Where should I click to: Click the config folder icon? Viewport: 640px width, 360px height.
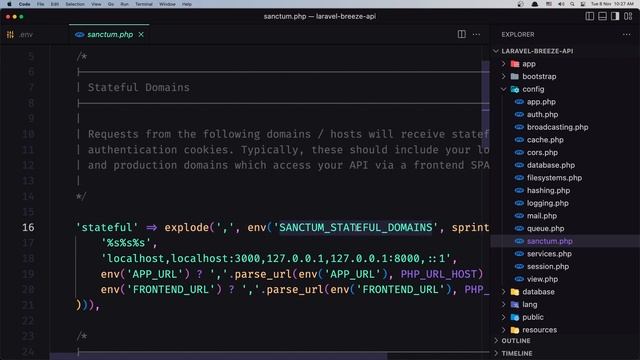pos(515,89)
